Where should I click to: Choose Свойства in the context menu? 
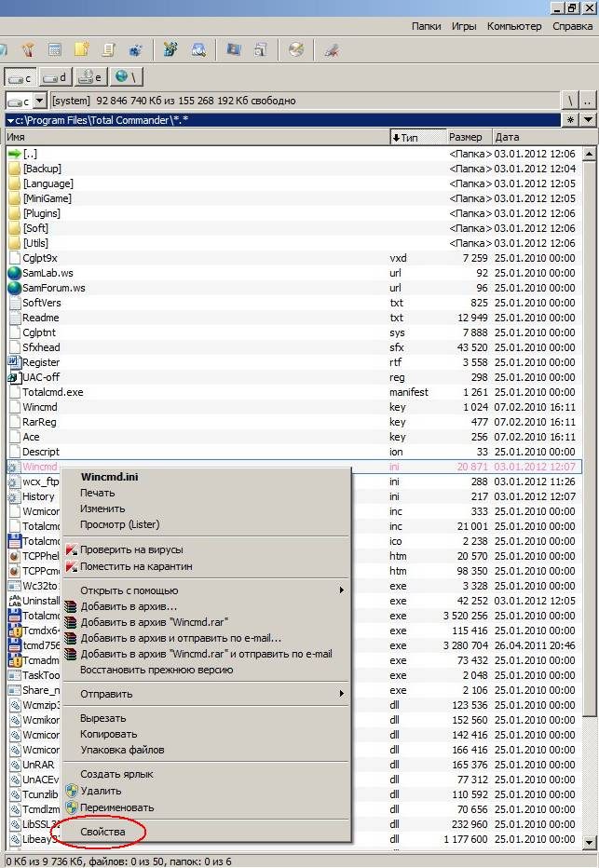(102, 832)
